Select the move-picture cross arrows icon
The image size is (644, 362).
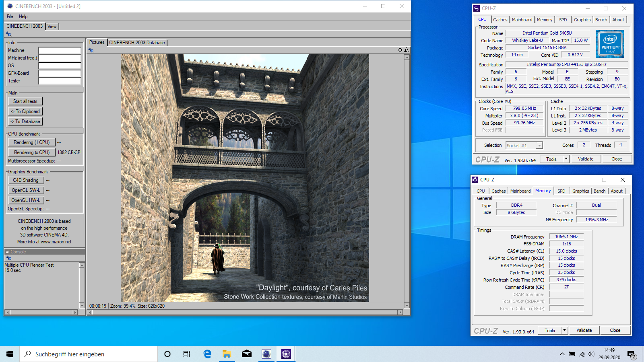click(400, 50)
